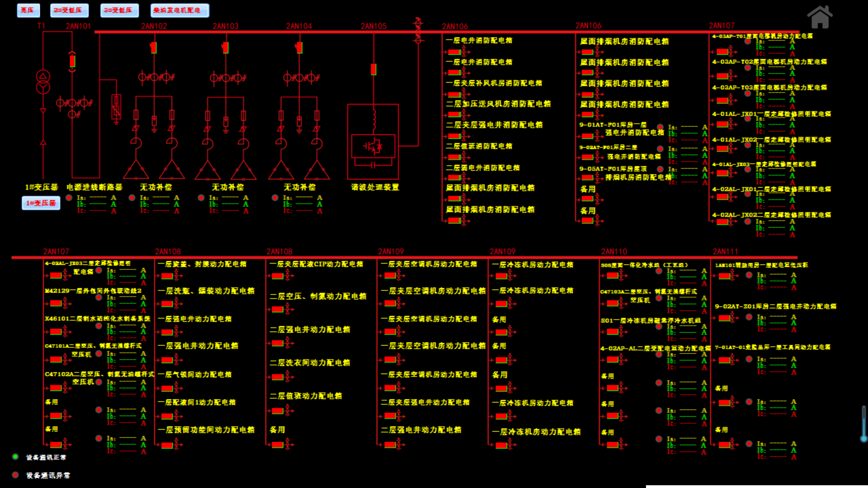Open the 3#变低压 page
Viewport: 868px width, 488px height.
pos(119,10)
